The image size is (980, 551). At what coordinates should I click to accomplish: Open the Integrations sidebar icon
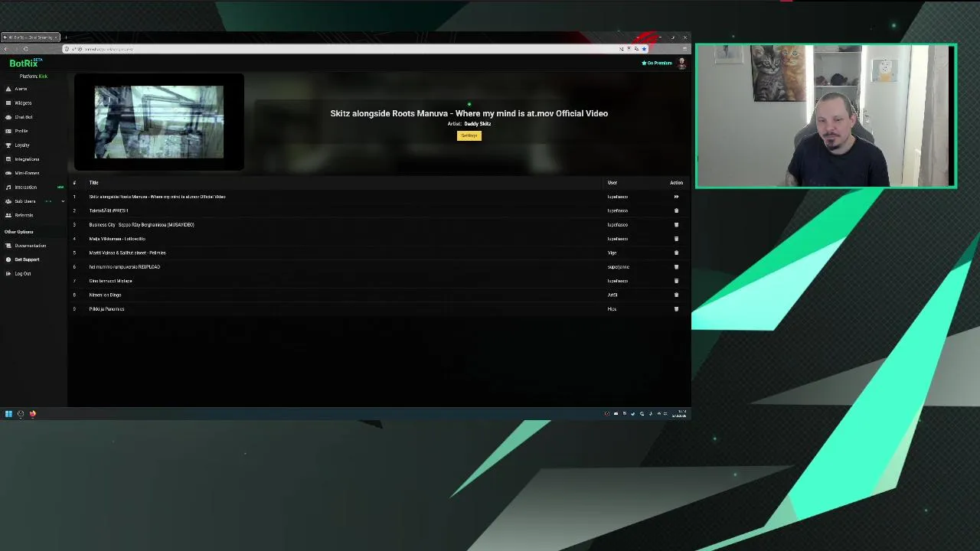pyautogui.click(x=8, y=159)
